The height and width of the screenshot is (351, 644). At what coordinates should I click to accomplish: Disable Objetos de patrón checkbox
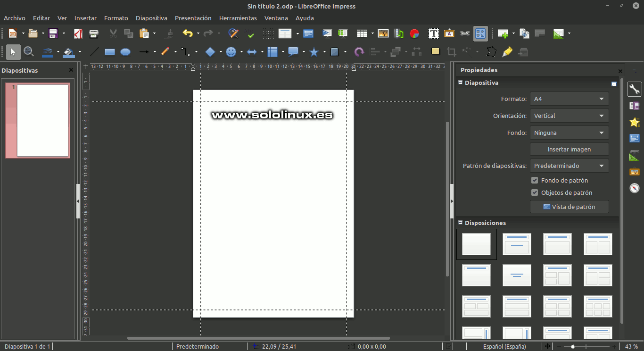(x=535, y=192)
